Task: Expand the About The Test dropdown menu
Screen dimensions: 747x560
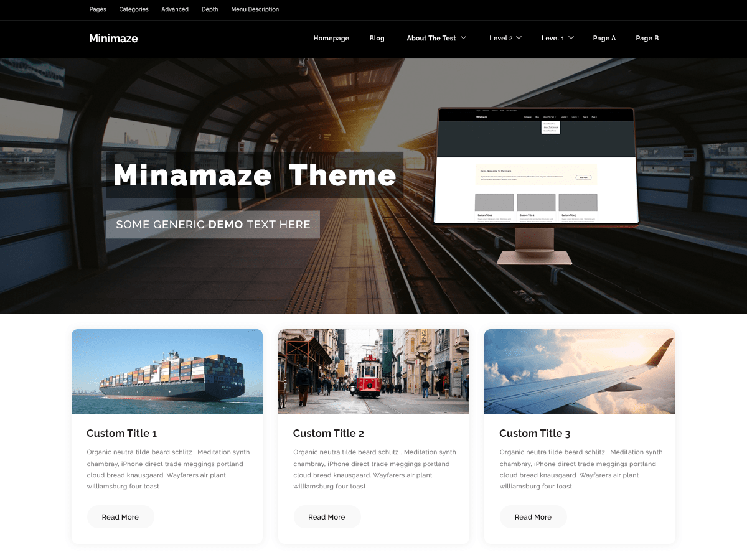Action: (433, 38)
